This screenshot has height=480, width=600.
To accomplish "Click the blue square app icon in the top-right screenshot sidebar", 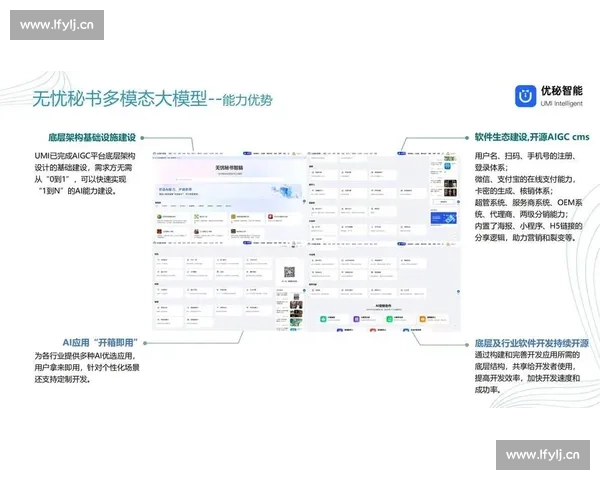I will coord(447,166).
